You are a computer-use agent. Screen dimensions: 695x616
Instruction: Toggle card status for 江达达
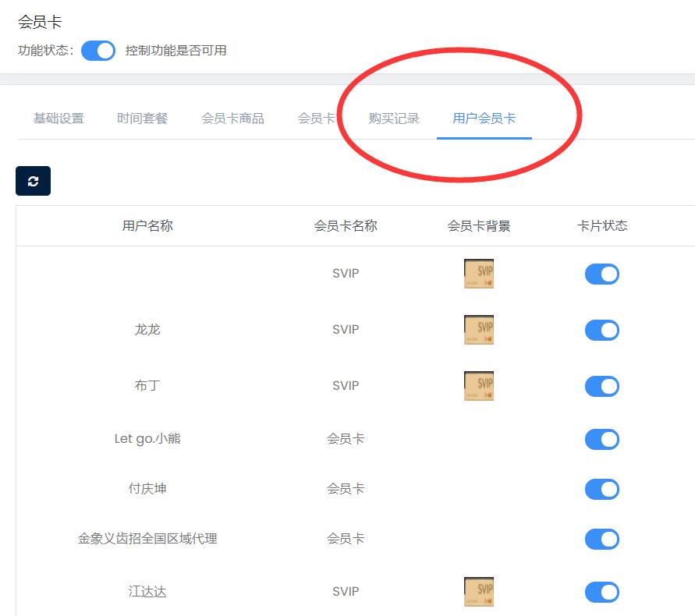click(x=602, y=592)
